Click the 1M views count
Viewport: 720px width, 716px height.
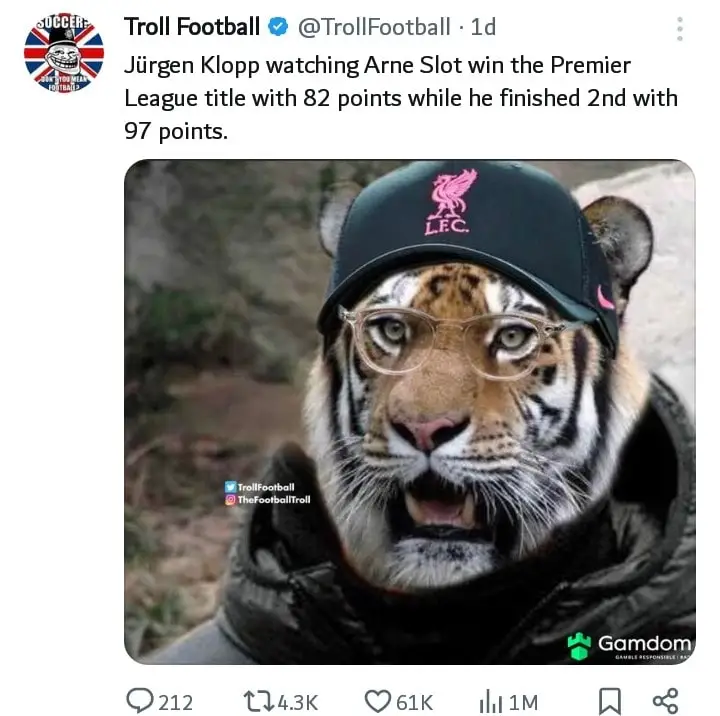(x=523, y=702)
